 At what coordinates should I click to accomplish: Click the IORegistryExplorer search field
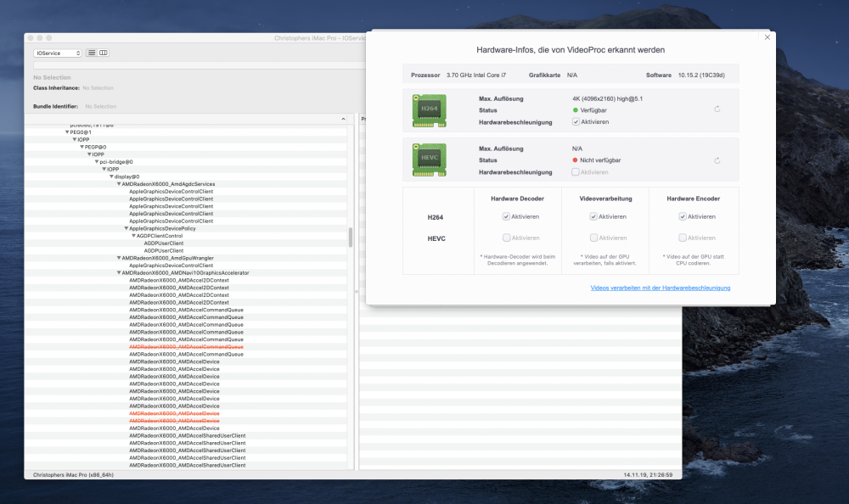[200, 65]
